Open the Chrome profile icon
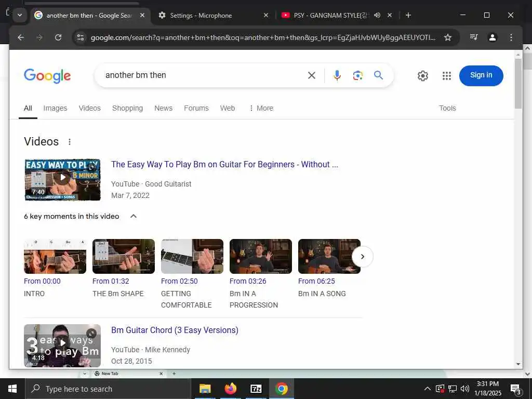This screenshot has height=399, width=532. [493, 37]
